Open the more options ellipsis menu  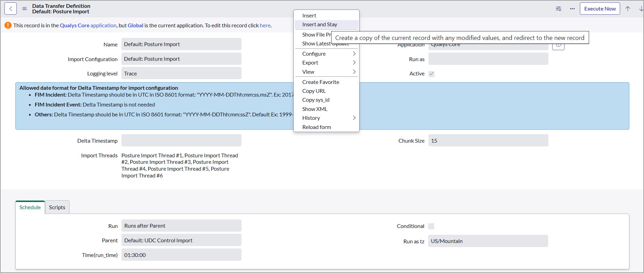tap(572, 9)
